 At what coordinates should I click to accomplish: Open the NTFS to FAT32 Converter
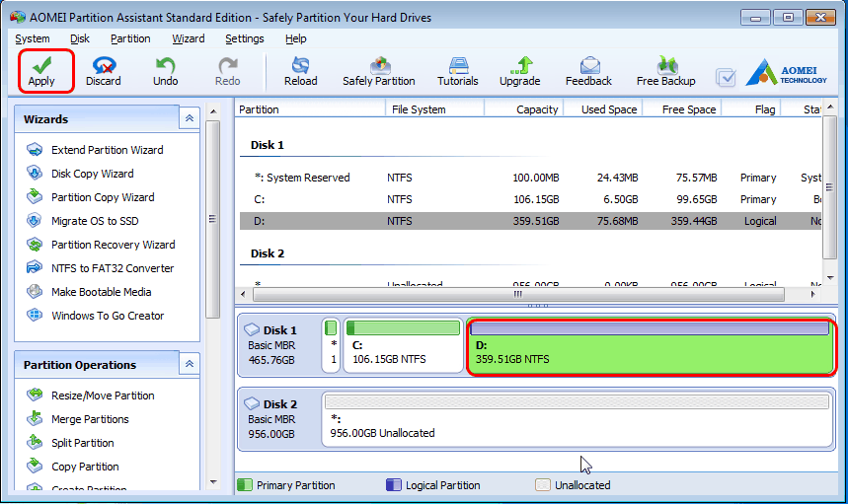click(x=113, y=268)
